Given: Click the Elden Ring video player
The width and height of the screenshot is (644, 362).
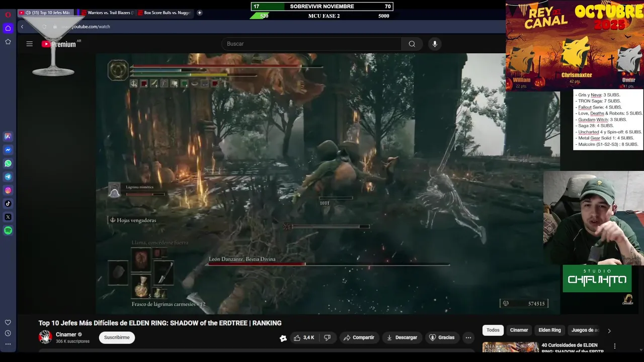Looking at the screenshot, I should (x=328, y=184).
